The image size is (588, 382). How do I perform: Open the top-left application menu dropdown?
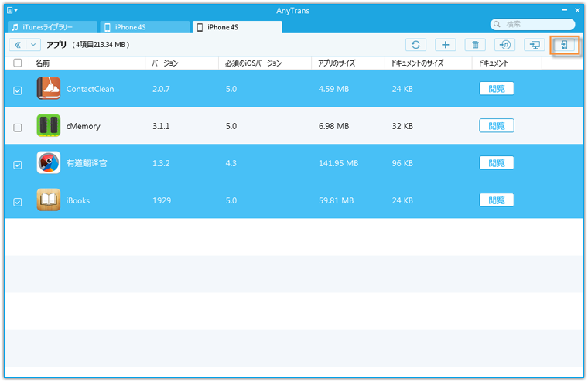(x=12, y=10)
